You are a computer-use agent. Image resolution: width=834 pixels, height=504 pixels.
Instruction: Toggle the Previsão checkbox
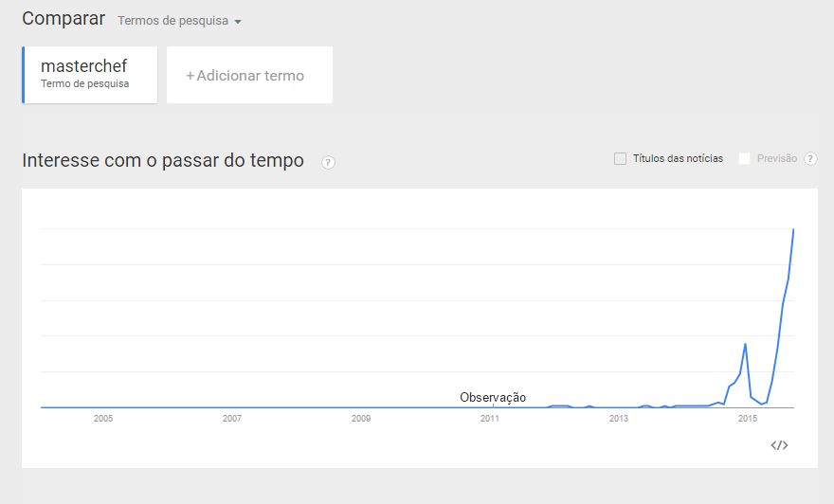point(745,158)
